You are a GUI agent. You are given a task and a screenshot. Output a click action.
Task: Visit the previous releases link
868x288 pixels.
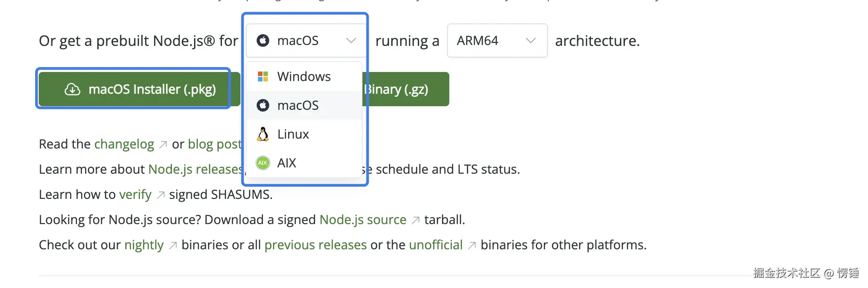(x=315, y=245)
